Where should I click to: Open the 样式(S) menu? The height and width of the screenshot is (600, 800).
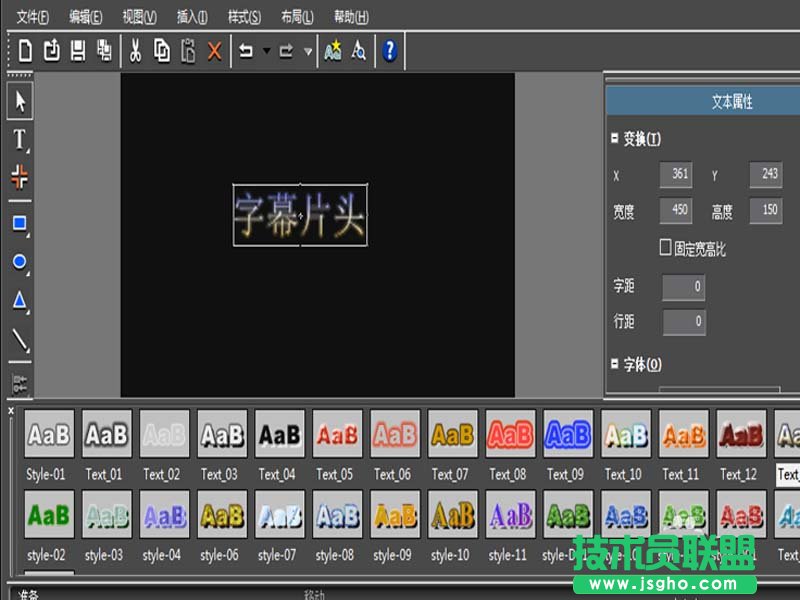click(x=243, y=16)
